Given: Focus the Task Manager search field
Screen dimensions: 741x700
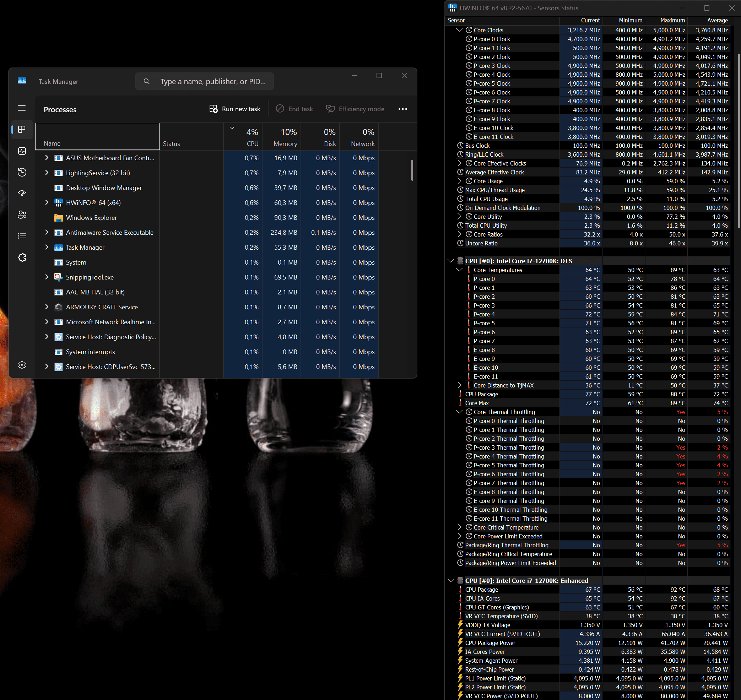Looking at the screenshot, I should [205, 81].
